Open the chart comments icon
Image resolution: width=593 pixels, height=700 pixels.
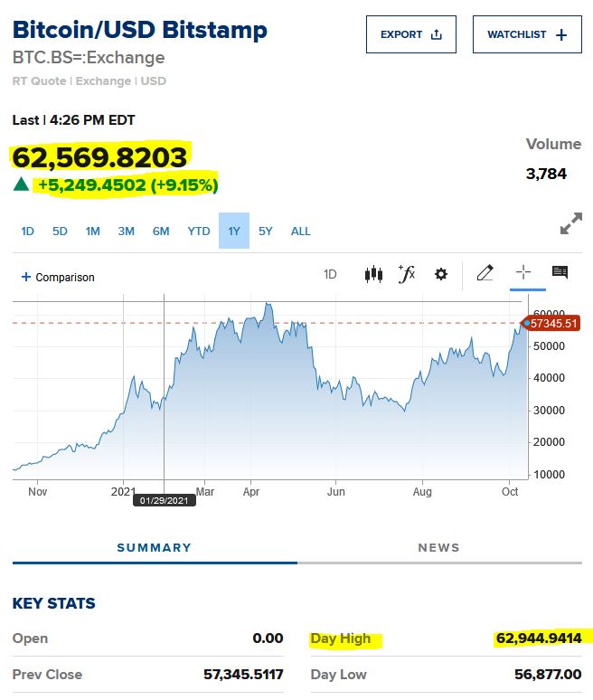560,273
